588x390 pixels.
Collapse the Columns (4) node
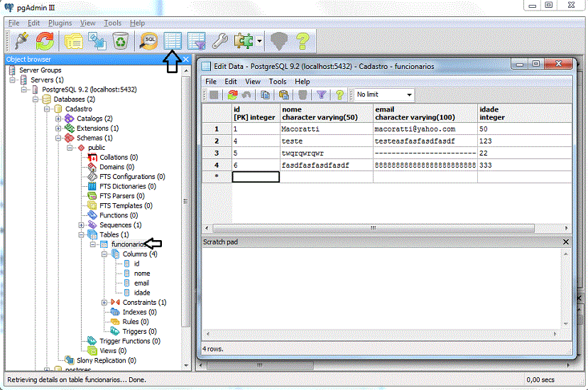pyautogui.click(x=104, y=254)
